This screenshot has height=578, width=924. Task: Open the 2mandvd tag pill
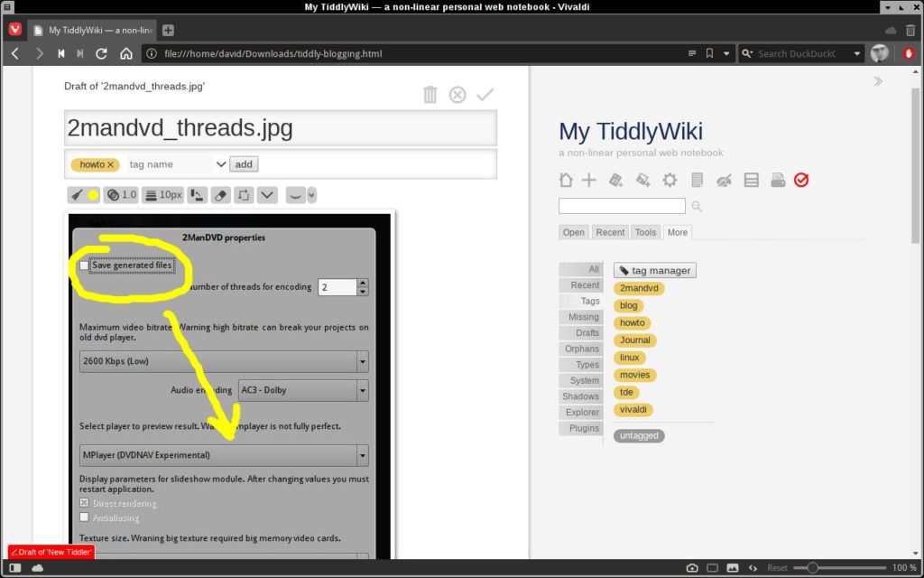tap(639, 288)
